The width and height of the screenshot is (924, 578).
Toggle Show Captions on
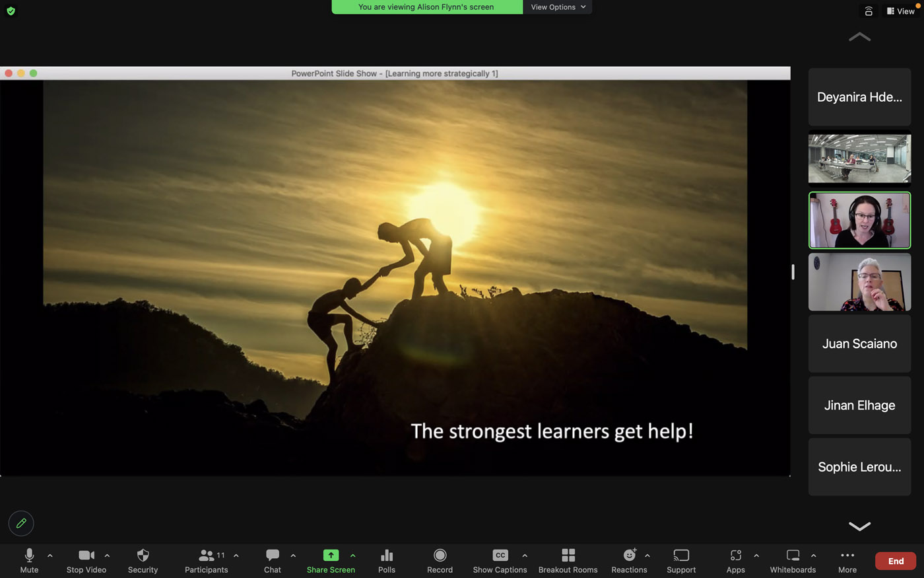click(500, 560)
